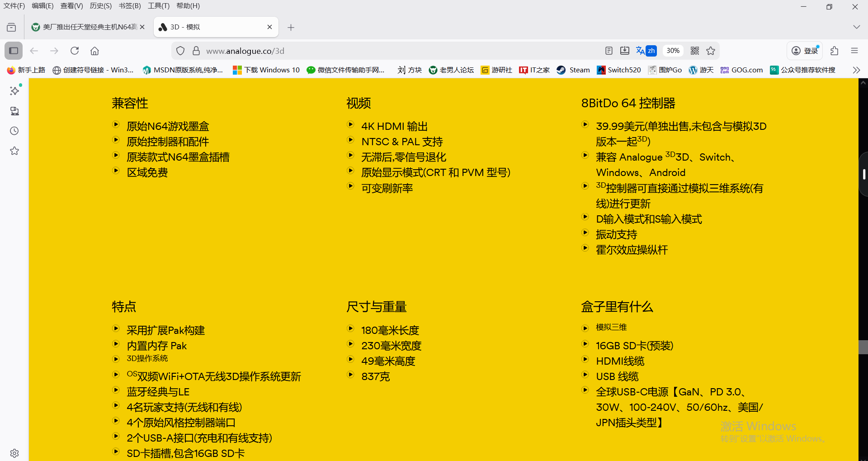Viewport: 868px width, 461px height.
Task: Bookmark this page with the star icon
Action: [711, 51]
